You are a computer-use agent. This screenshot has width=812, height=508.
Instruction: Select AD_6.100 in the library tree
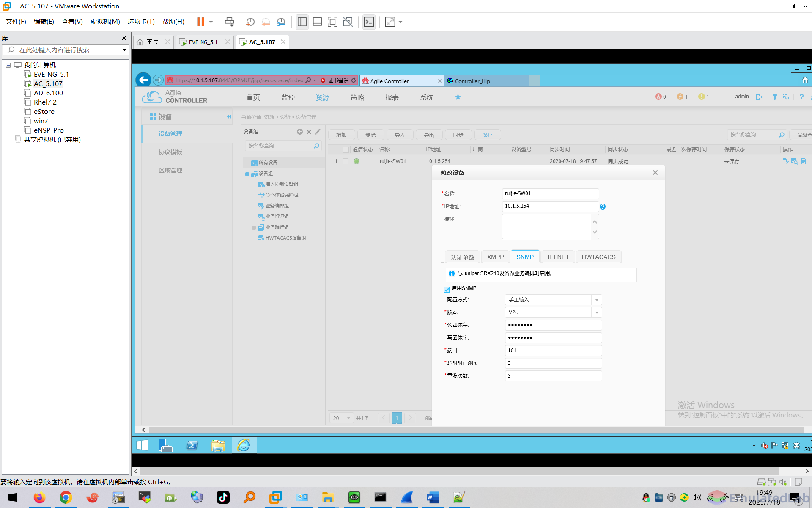[x=48, y=93]
